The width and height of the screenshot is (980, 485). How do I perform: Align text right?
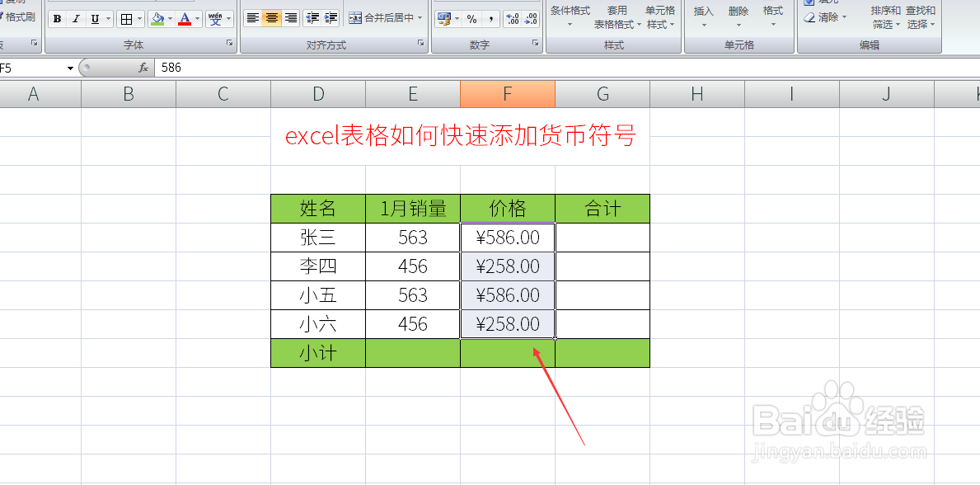pos(290,18)
